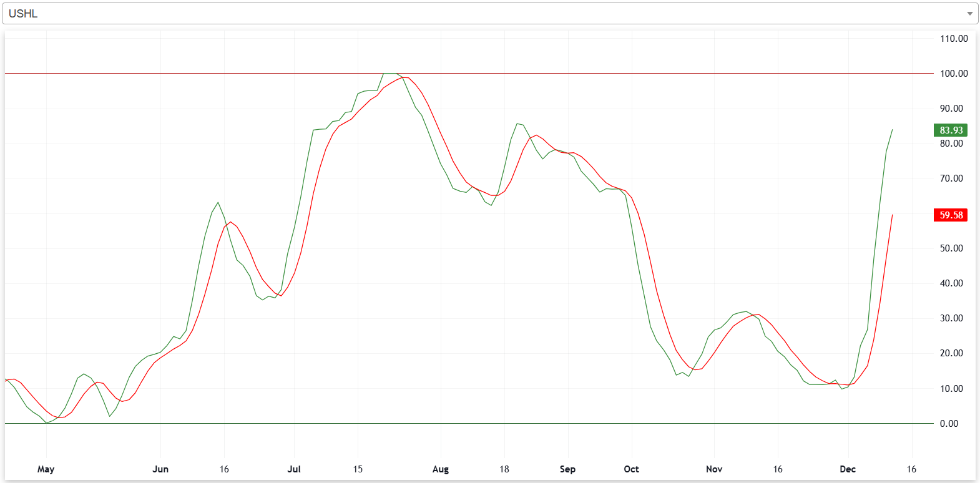Click the Sep label on time axis
Image resolution: width=980 pixels, height=483 pixels.
[567, 469]
